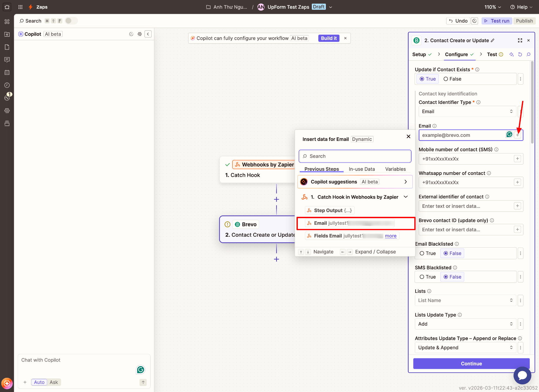Switch Copilot mode to Ask
The width and height of the screenshot is (539, 392).
point(54,382)
